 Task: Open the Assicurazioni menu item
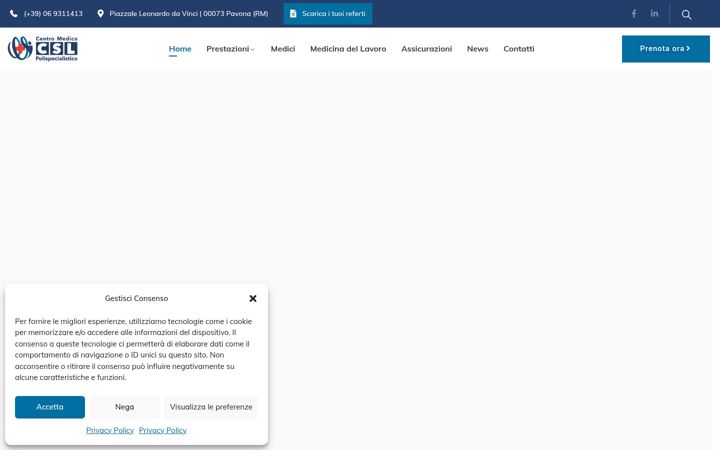pyautogui.click(x=427, y=49)
